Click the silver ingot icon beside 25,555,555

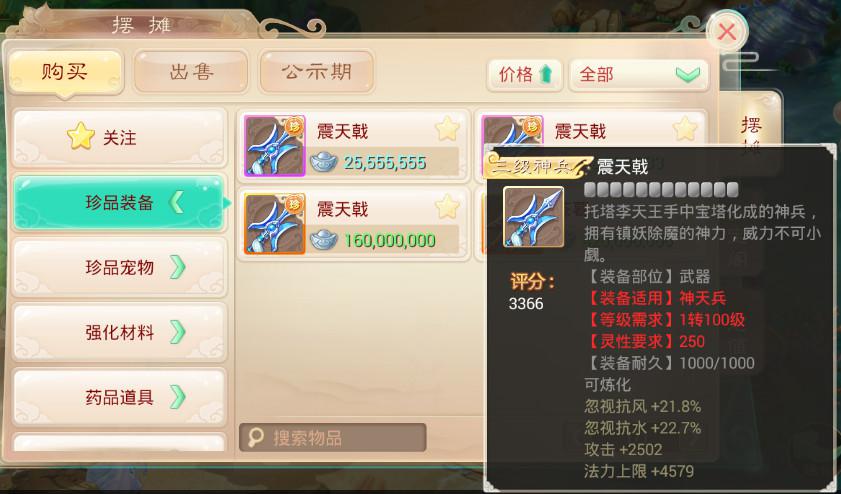pos(324,162)
